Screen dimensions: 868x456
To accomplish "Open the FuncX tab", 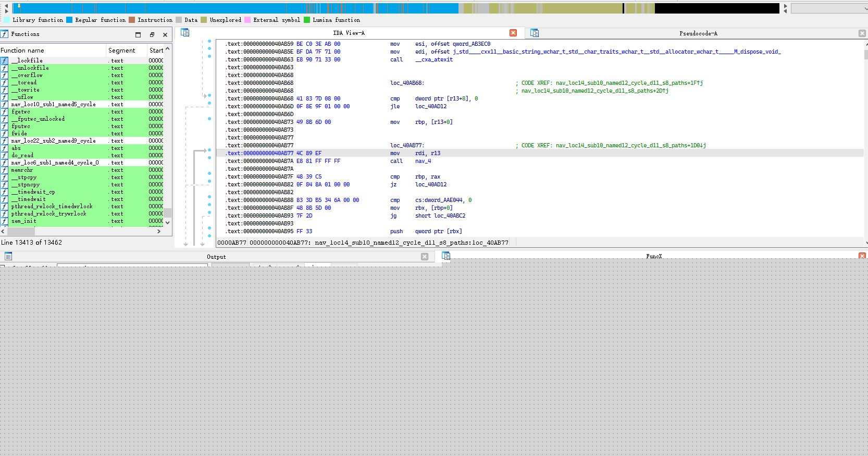I will [654, 256].
